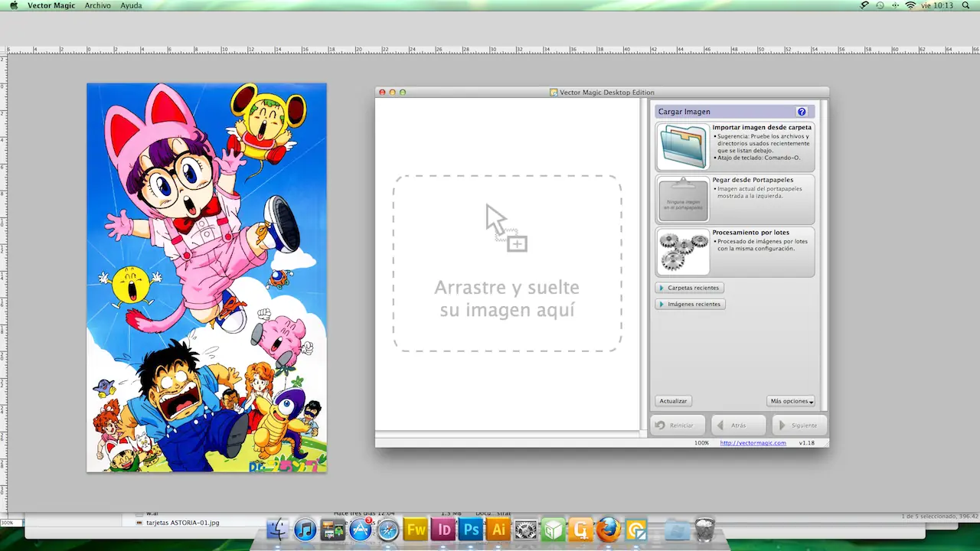Click the Time Machine menu bar icon
This screenshot has width=980, height=551.
click(x=880, y=5)
